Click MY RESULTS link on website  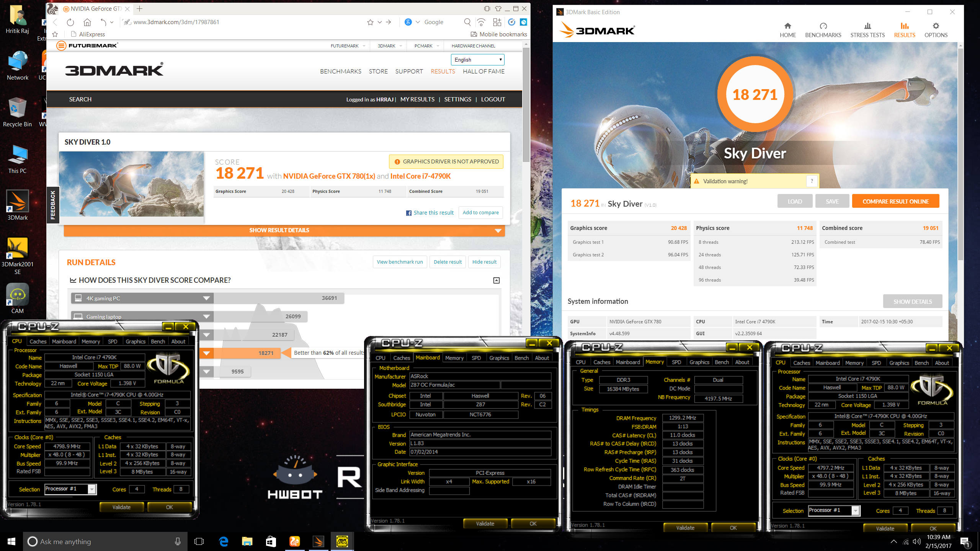click(417, 99)
